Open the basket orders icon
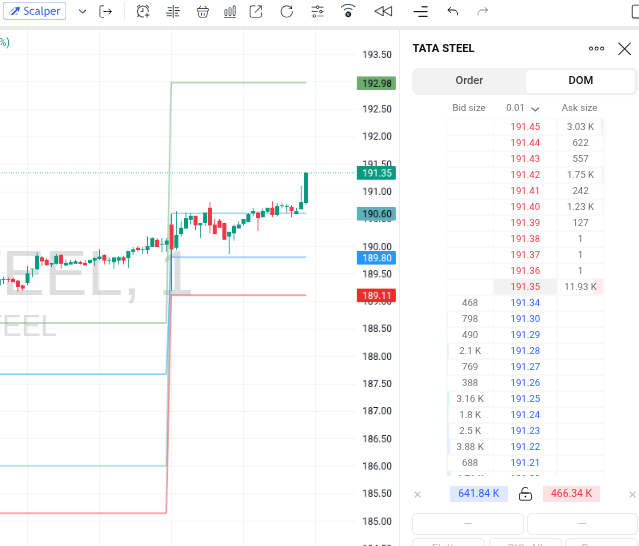The width and height of the screenshot is (639, 546). (x=203, y=11)
